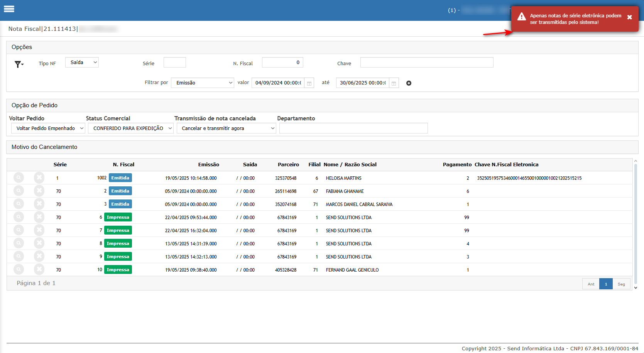
Task: Click Emitida status badge of note 1002
Action: click(x=120, y=178)
